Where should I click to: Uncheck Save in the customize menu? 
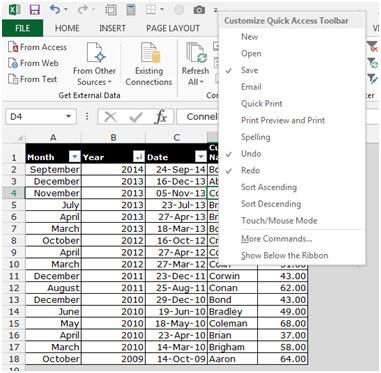coord(249,70)
